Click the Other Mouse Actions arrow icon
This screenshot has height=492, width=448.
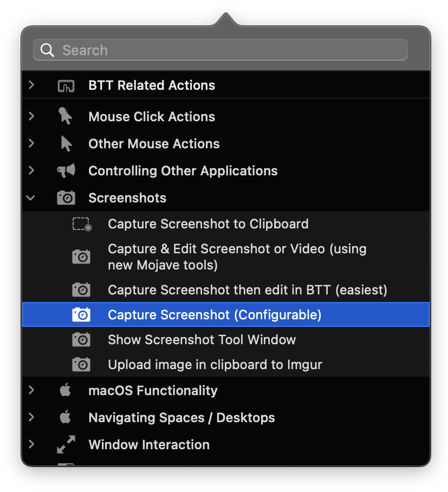point(66,144)
